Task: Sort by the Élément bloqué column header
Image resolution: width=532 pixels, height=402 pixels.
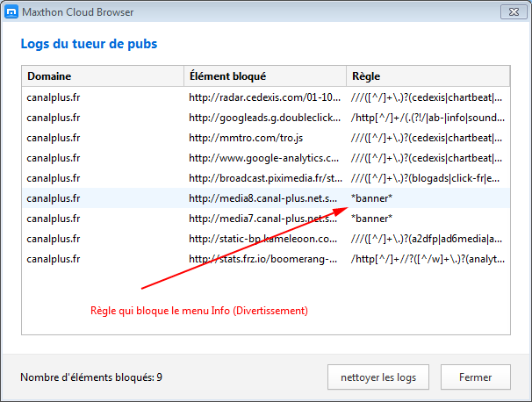Action: 265,76
